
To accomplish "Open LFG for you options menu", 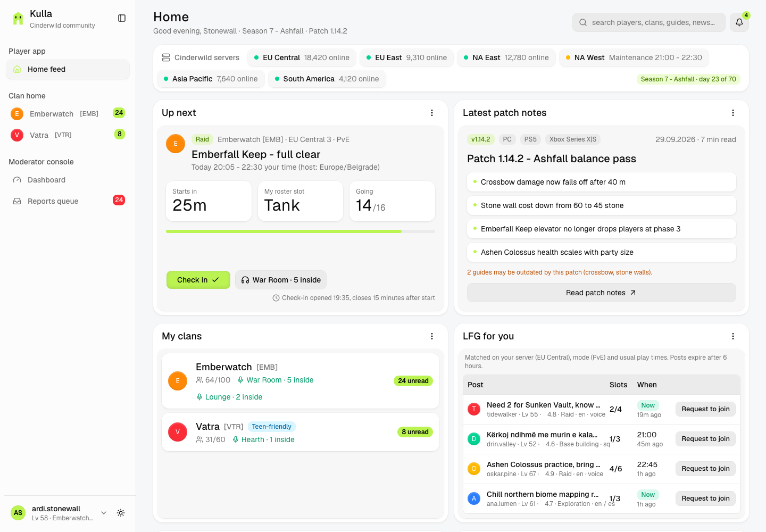I will point(733,336).
